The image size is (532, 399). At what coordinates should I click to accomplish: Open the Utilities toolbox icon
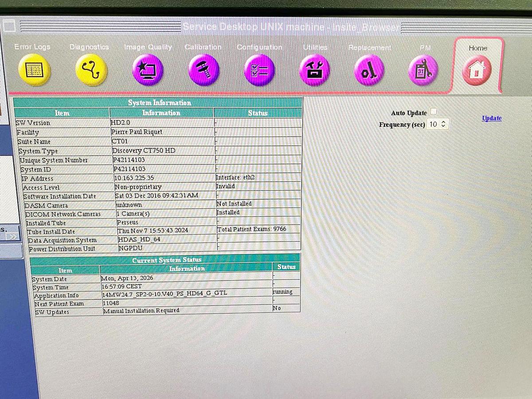(x=315, y=70)
